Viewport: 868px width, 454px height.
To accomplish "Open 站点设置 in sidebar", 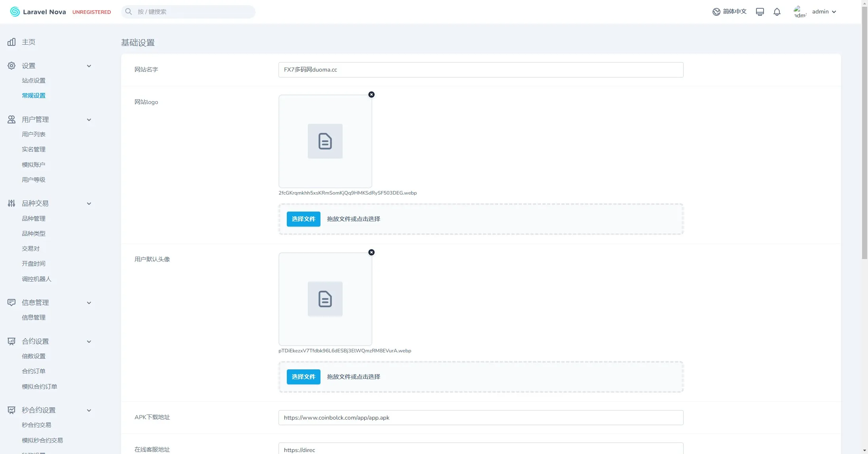I will point(34,81).
